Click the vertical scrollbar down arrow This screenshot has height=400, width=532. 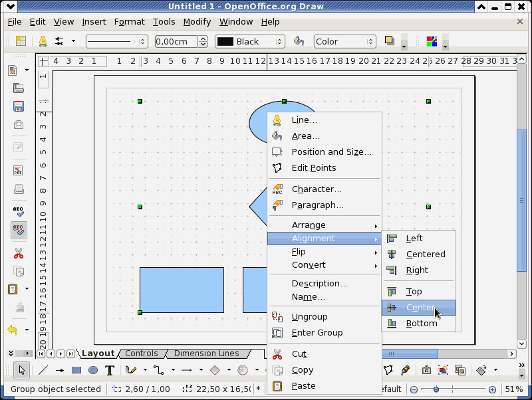click(x=521, y=344)
